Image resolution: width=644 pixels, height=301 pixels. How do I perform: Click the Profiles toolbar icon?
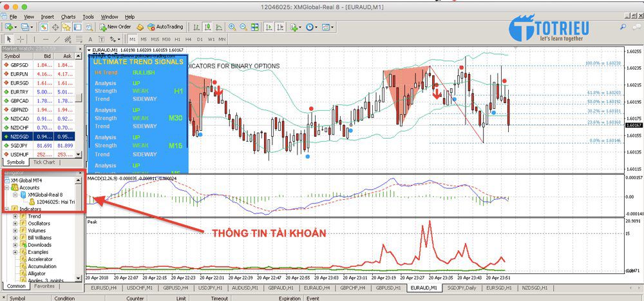[x=26, y=27]
